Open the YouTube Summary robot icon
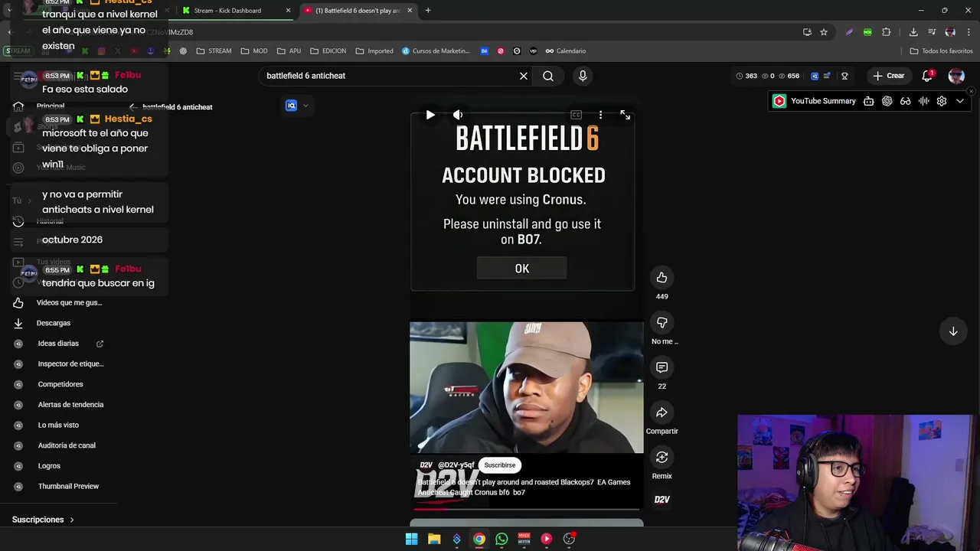This screenshot has height=551, width=980. point(869,101)
